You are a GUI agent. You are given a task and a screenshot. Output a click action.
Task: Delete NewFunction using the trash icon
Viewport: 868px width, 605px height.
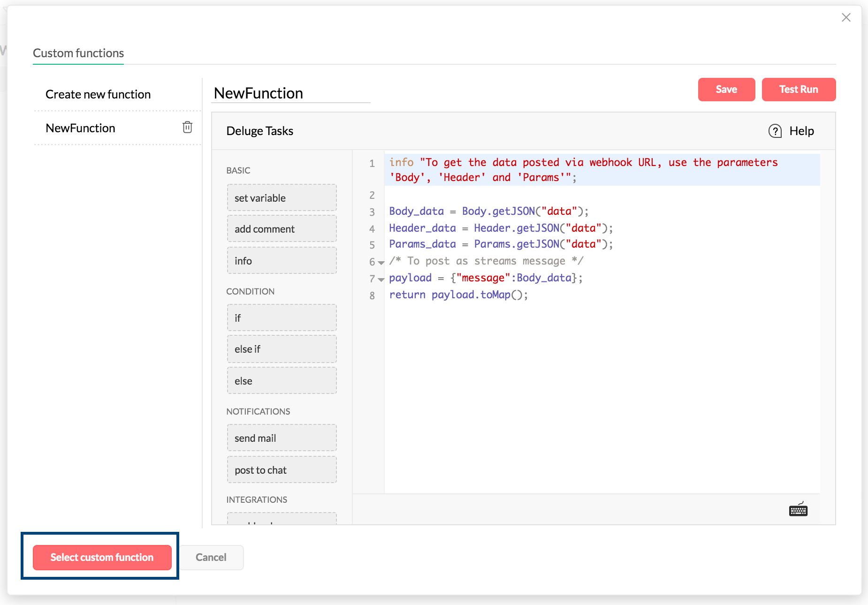pos(187,127)
